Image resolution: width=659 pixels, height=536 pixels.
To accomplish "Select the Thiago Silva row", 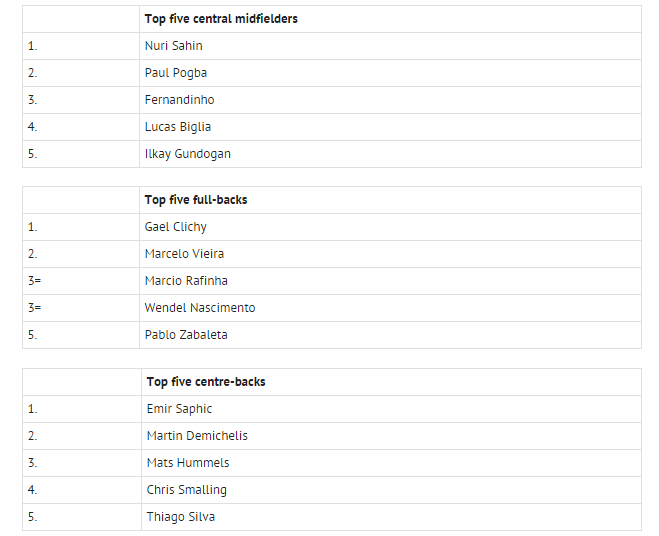I will [180, 517].
